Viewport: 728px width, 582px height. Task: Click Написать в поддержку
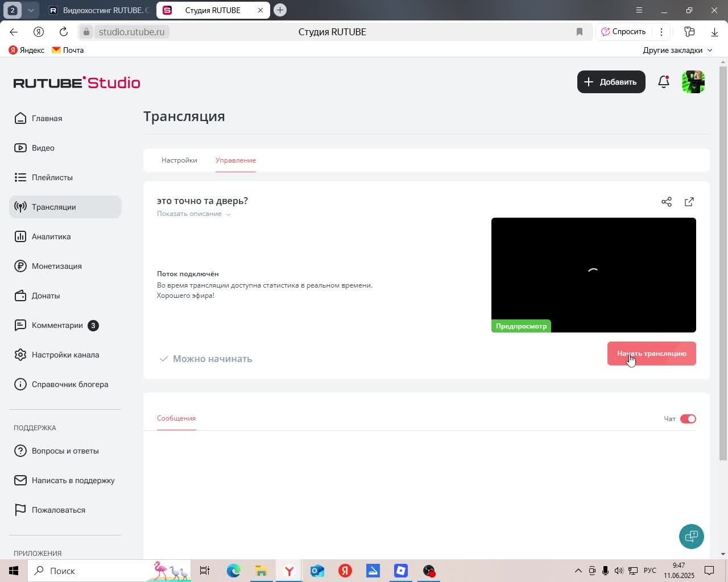pyautogui.click(x=65, y=480)
